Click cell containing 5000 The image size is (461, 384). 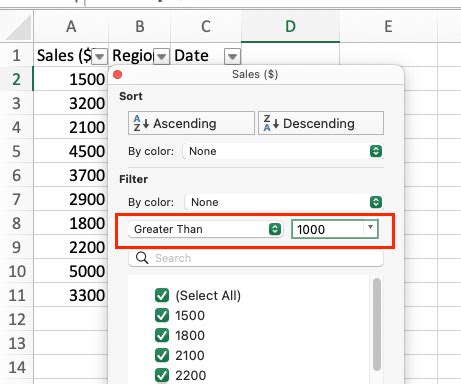(71, 271)
